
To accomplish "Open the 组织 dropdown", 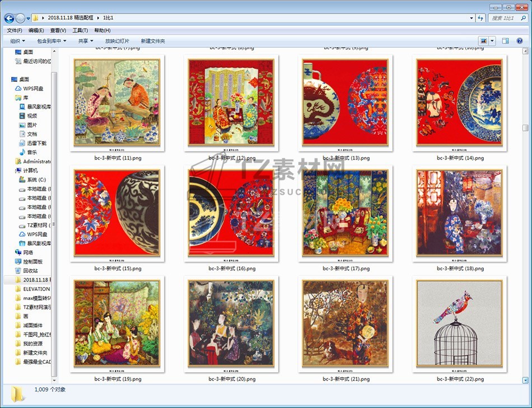I will click(x=17, y=41).
